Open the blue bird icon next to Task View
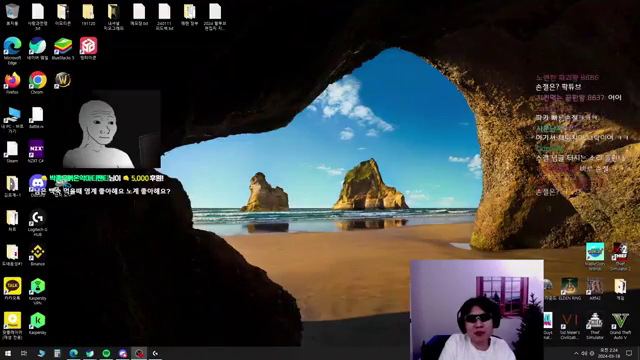Screen dimensions: 640x360 click(41, 353)
